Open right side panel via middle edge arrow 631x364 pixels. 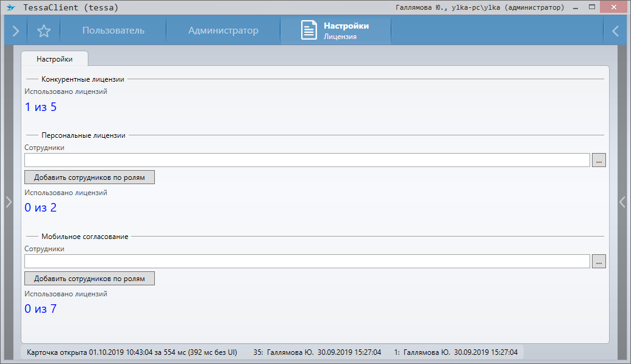click(622, 202)
